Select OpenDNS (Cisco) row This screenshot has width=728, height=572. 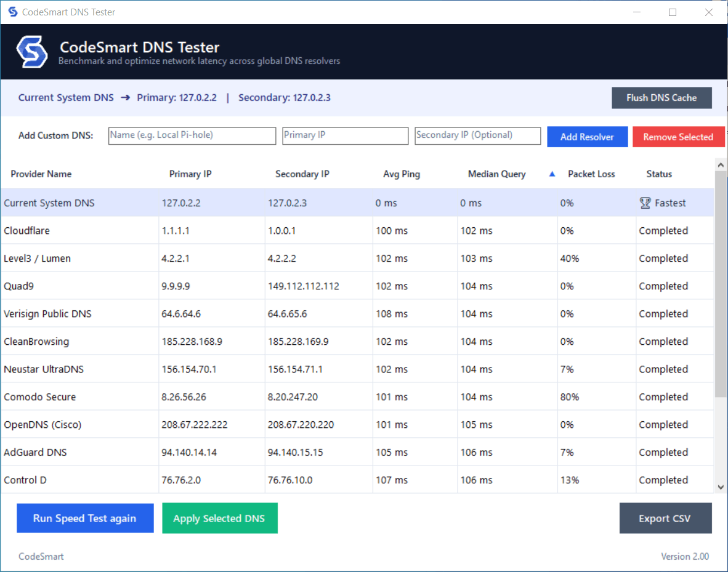[357, 425]
